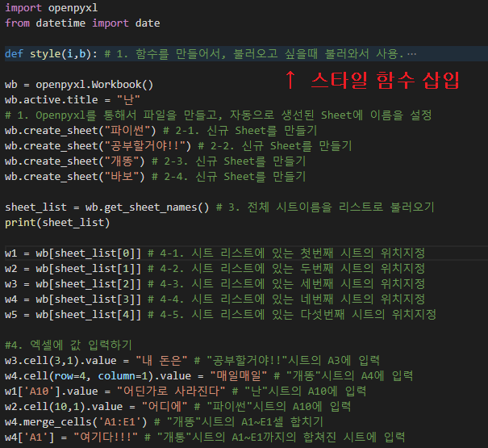Click wb.create_sheet("개똥") line
The height and width of the screenshot is (448, 488).
156,161
